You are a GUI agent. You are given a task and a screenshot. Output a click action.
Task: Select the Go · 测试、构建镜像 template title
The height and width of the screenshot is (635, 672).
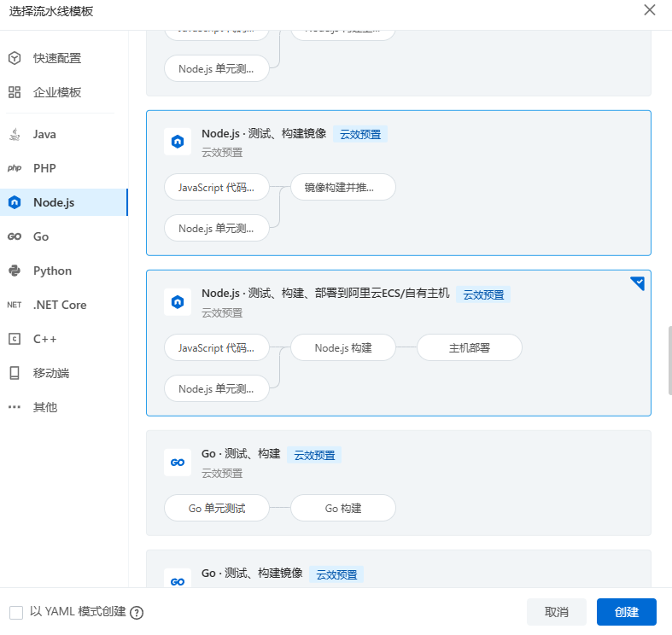click(252, 573)
